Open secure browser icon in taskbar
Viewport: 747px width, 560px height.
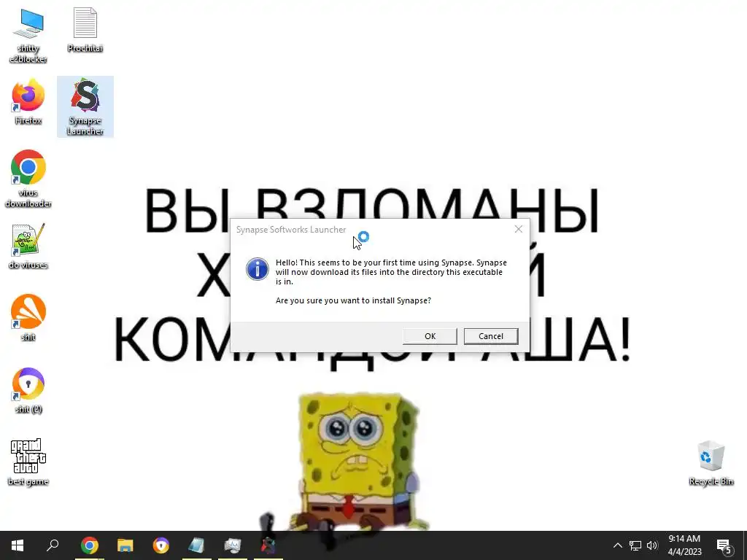click(161, 545)
